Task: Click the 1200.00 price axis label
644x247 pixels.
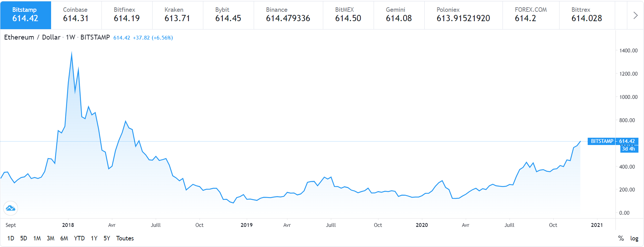Action: (628, 74)
